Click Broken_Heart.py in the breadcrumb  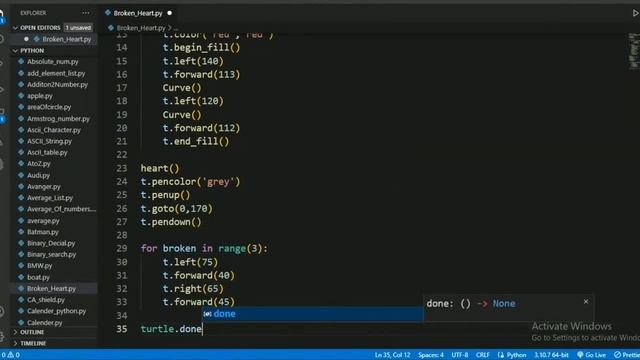141,28
